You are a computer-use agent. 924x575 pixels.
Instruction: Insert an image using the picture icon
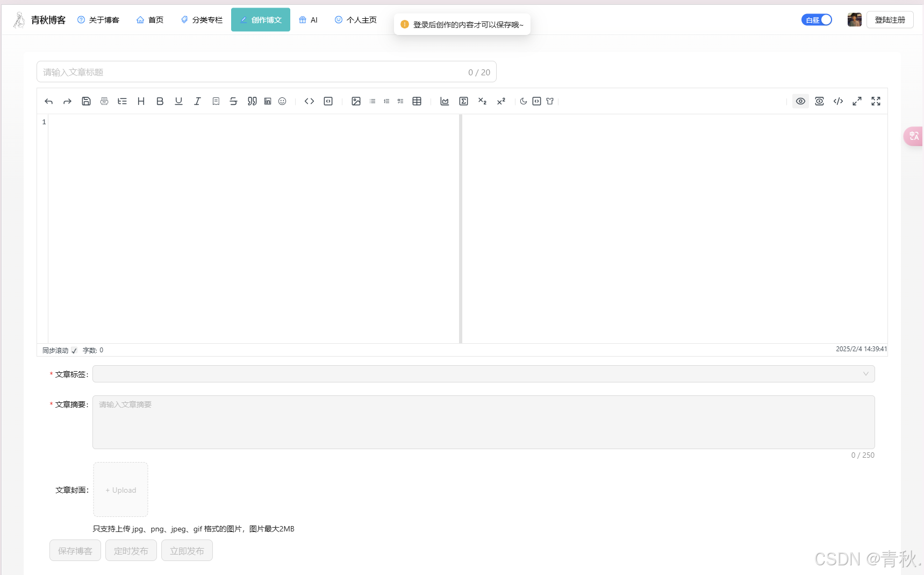point(356,101)
